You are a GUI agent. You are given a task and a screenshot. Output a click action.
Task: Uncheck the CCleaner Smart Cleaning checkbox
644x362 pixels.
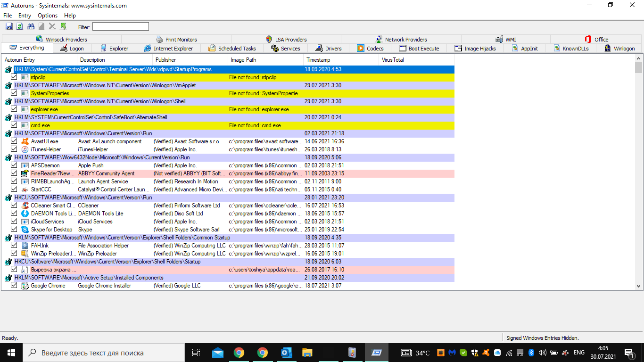(x=14, y=205)
